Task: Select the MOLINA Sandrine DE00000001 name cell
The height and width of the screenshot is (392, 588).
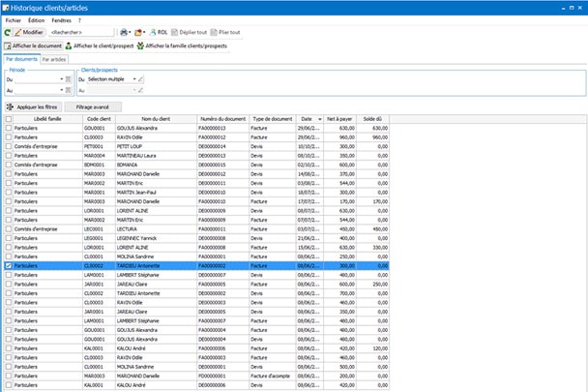Action: point(156,367)
